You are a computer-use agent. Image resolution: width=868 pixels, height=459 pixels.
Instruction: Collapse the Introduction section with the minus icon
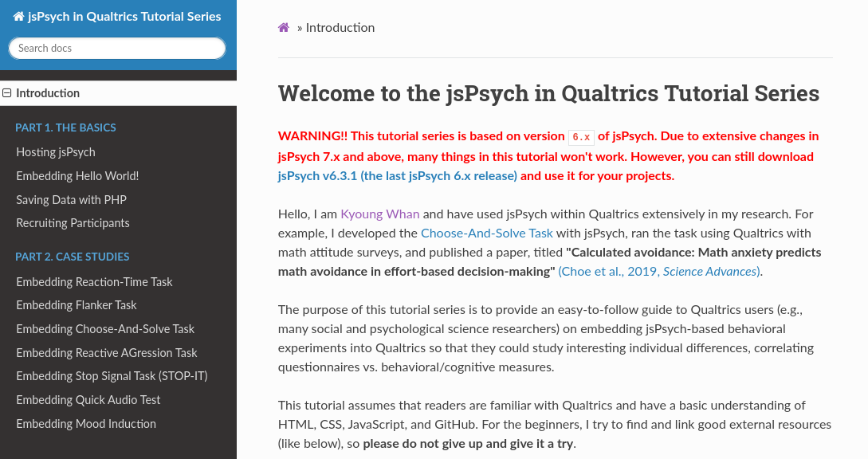click(x=7, y=93)
